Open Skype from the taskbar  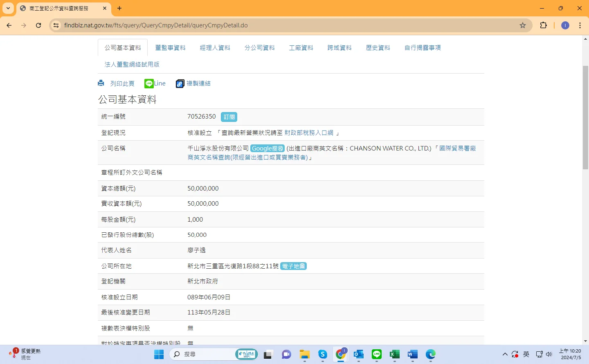tap(323, 354)
